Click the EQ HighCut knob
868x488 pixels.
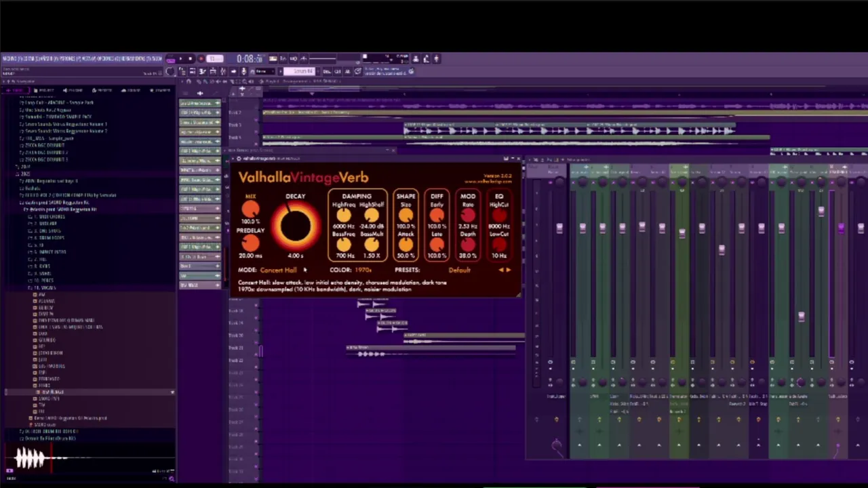[499, 216]
